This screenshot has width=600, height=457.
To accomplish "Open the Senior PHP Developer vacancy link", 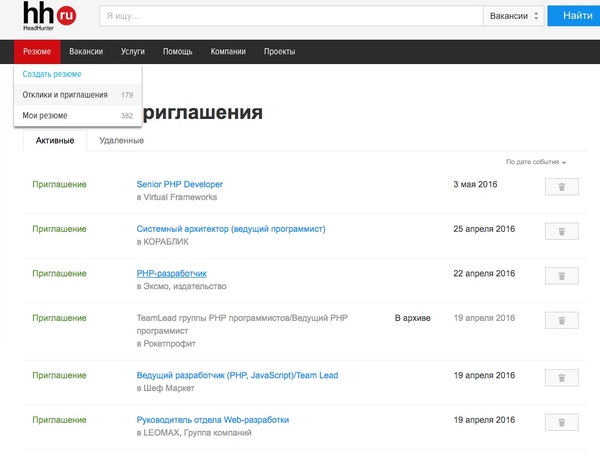I will pyautogui.click(x=180, y=185).
